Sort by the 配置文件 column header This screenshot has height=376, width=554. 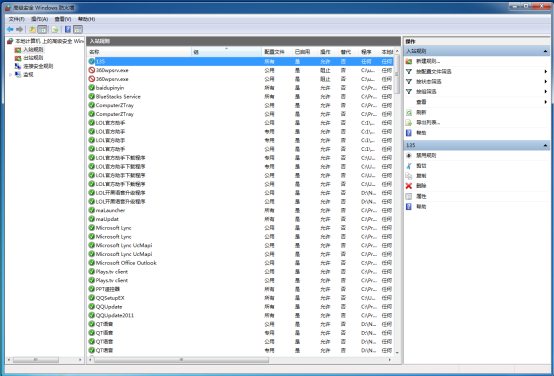coord(277,52)
